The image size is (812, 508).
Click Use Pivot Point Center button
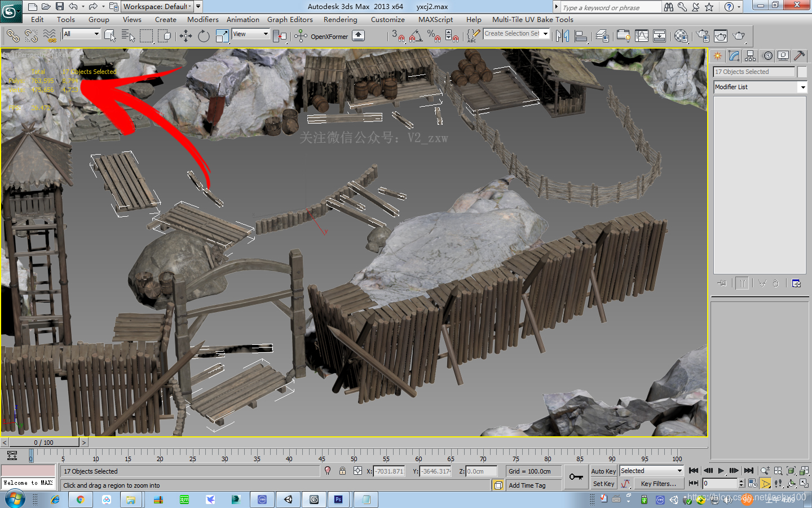pos(280,36)
